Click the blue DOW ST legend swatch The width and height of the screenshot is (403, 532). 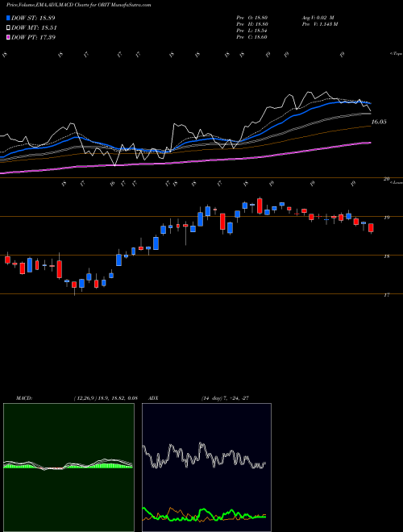coord(8,18)
